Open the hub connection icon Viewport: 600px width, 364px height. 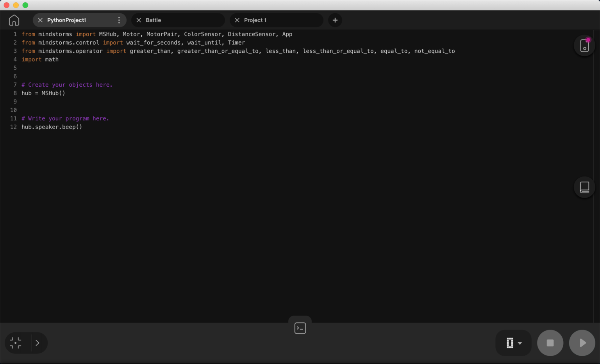(x=584, y=46)
